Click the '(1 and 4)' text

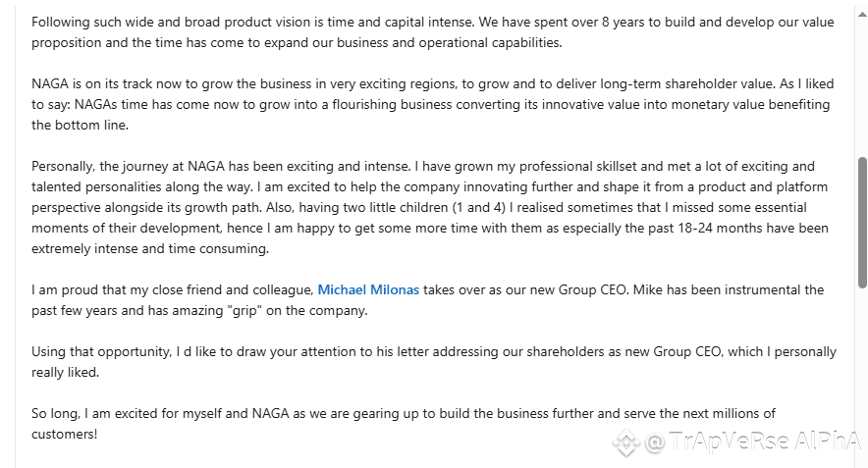pos(479,207)
